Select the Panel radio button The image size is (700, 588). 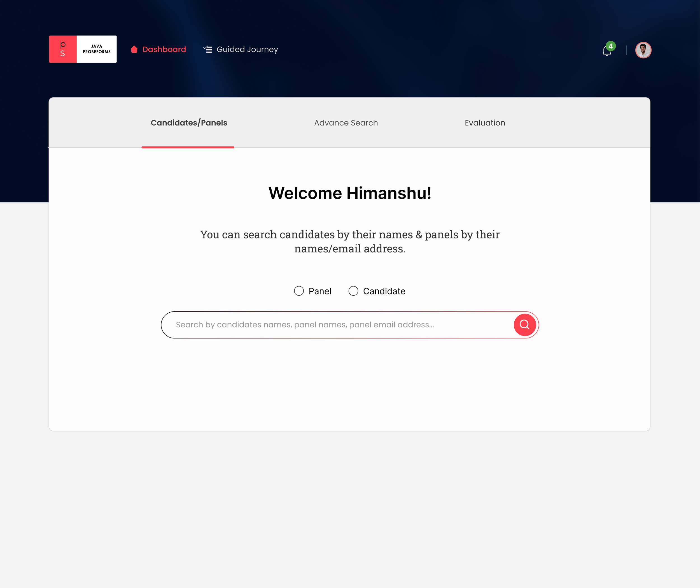pos(299,291)
